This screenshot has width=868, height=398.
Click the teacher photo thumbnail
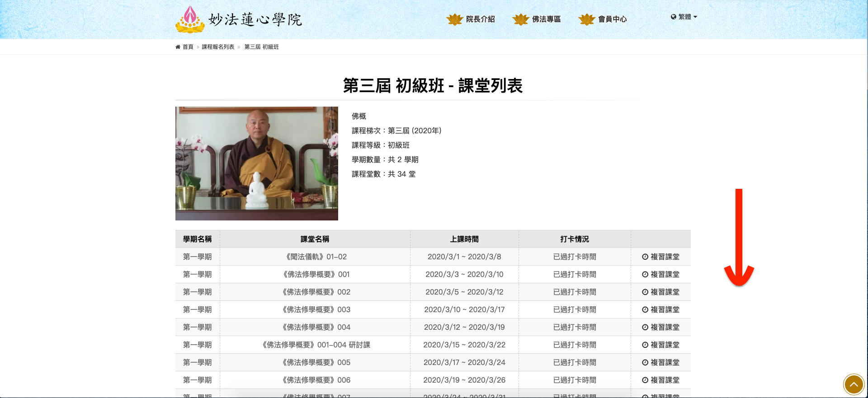pos(257,164)
